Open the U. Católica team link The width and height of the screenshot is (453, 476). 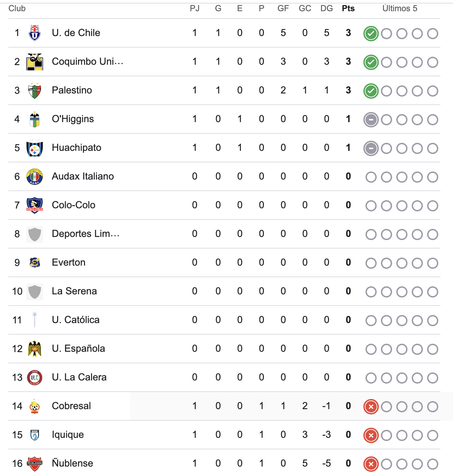pyautogui.click(x=76, y=320)
